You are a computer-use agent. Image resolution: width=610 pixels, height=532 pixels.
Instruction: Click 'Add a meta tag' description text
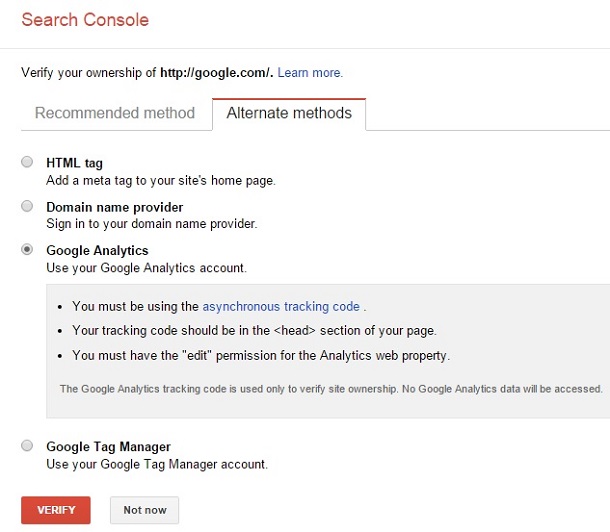coord(160,181)
